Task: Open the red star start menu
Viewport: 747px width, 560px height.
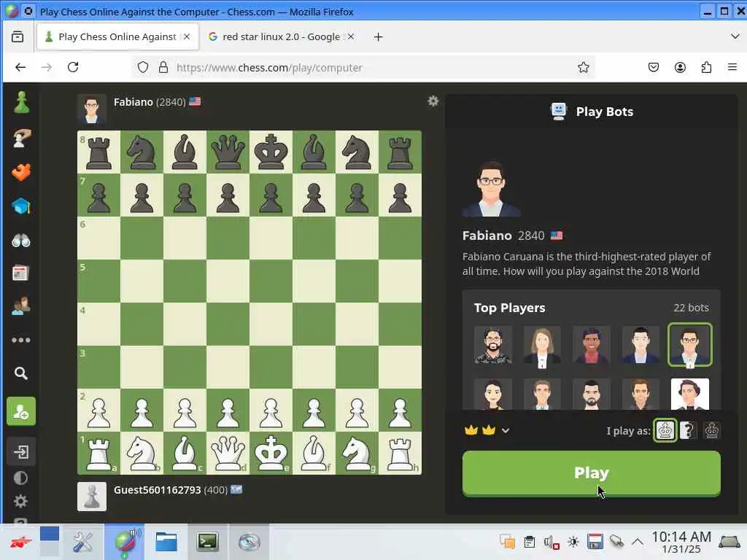Action: coord(20,542)
